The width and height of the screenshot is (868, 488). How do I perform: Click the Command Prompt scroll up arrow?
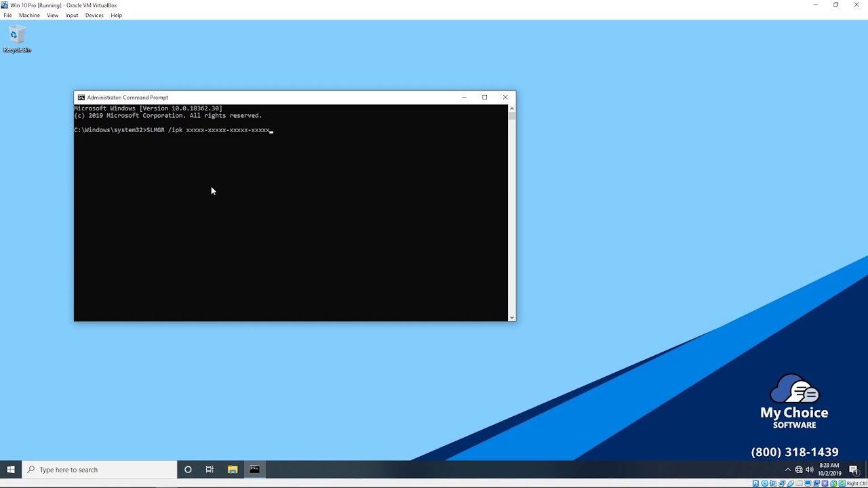[511, 108]
